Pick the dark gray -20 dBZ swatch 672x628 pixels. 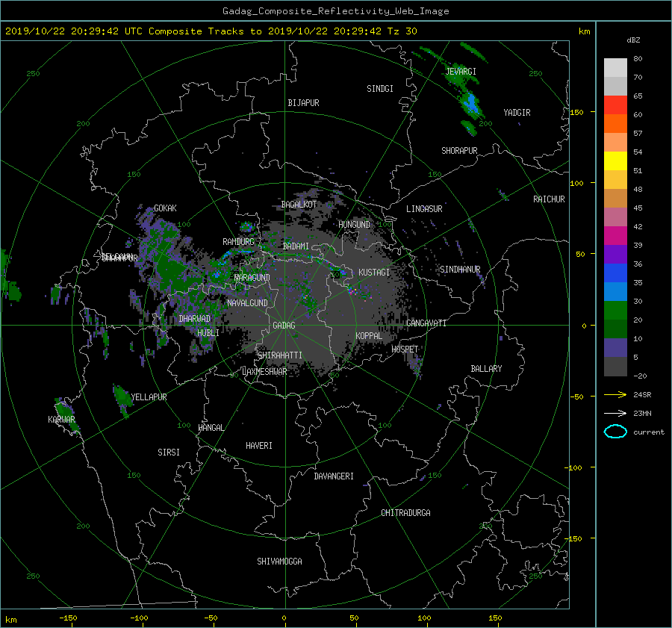coord(615,366)
